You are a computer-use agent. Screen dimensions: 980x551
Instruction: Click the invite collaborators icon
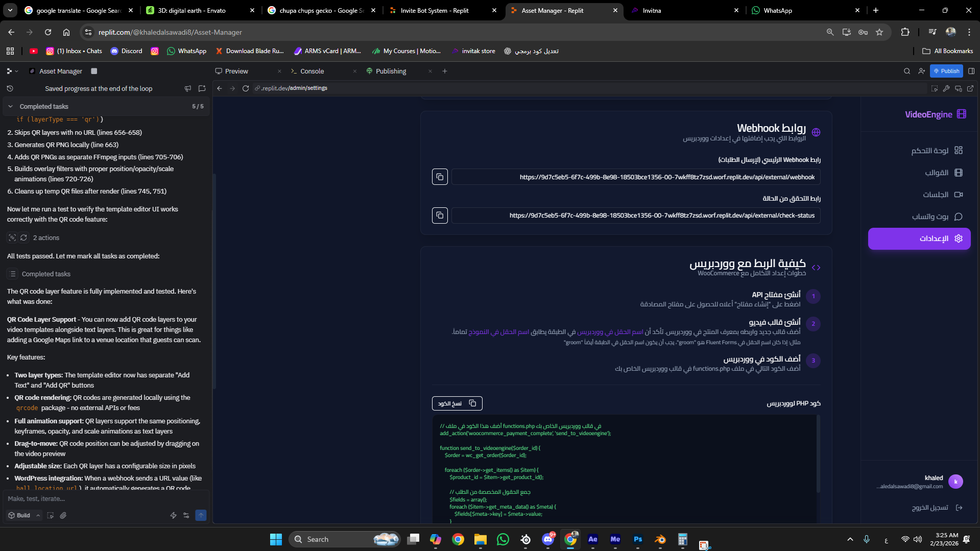[x=921, y=71]
